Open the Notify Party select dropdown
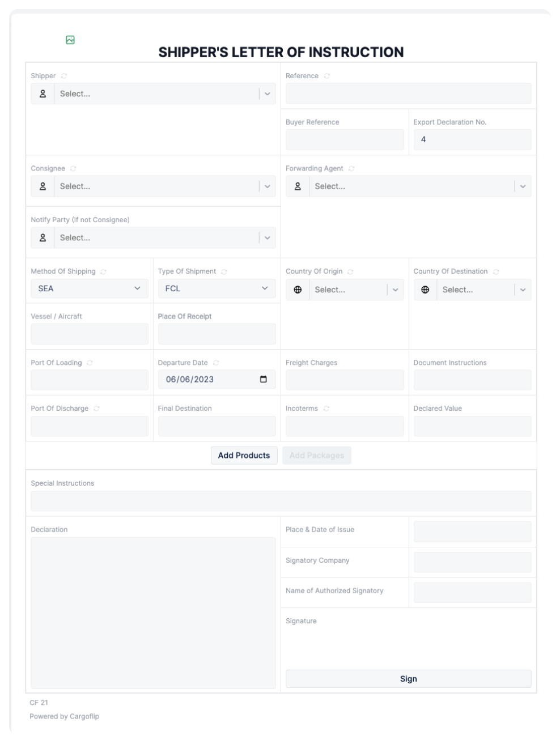 tap(267, 238)
